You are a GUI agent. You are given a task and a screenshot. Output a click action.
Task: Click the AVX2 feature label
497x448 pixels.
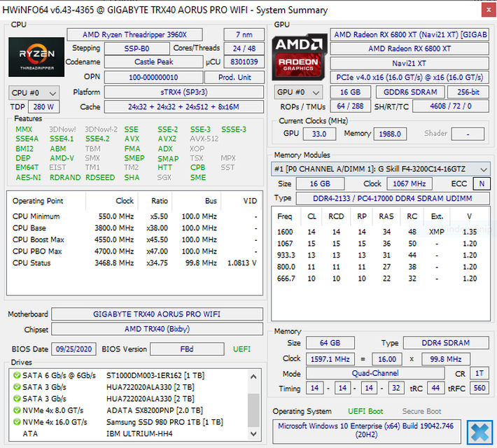(167, 139)
